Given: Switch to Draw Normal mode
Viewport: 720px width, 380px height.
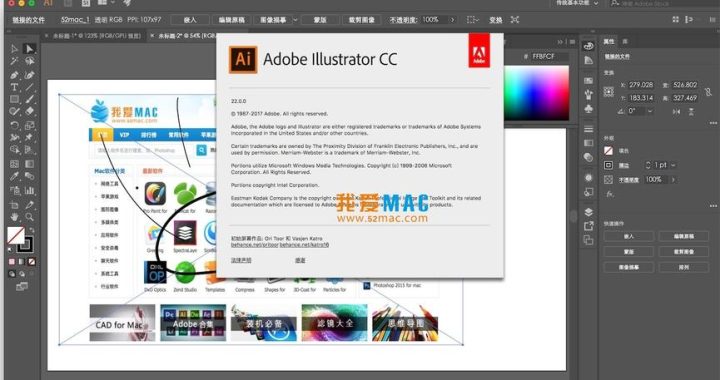Looking at the screenshot, I should pyautogui.click(x=12, y=274).
